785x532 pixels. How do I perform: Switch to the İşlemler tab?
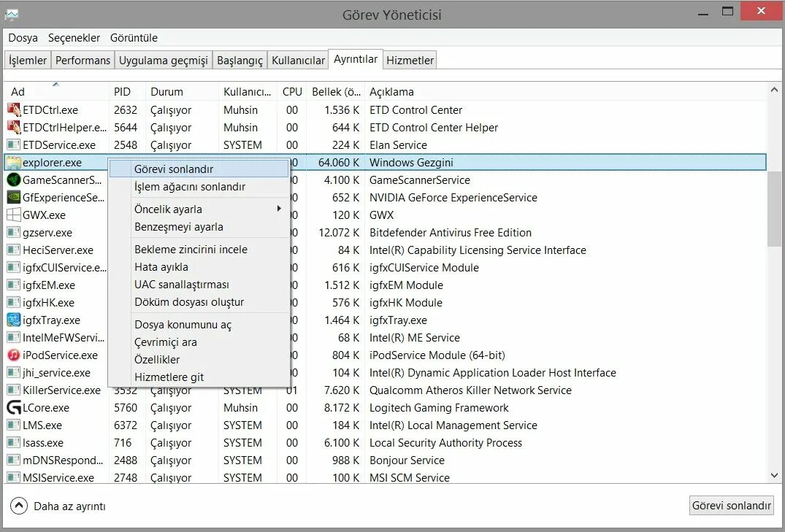pyautogui.click(x=28, y=60)
